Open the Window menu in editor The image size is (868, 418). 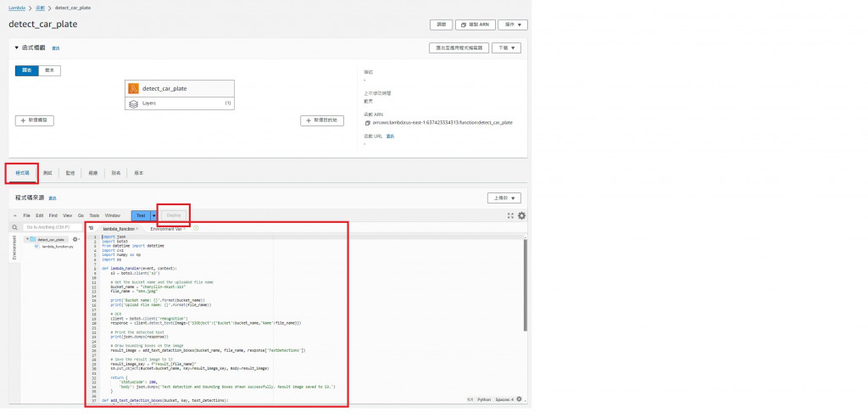click(x=113, y=215)
